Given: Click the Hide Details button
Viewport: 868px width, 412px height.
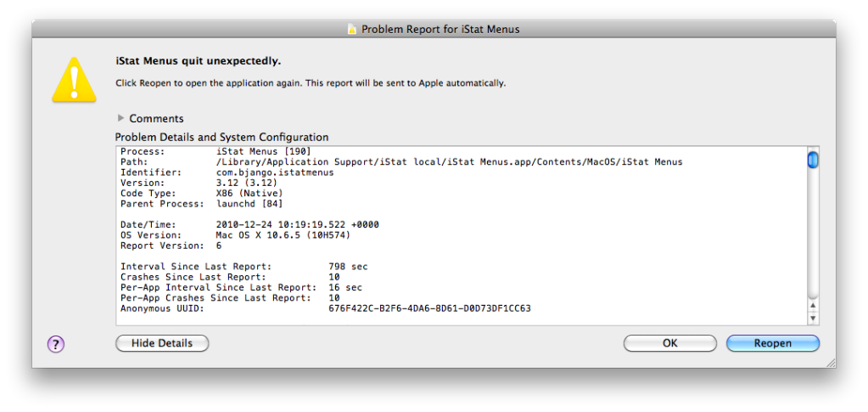Looking at the screenshot, I should (162, 343).
